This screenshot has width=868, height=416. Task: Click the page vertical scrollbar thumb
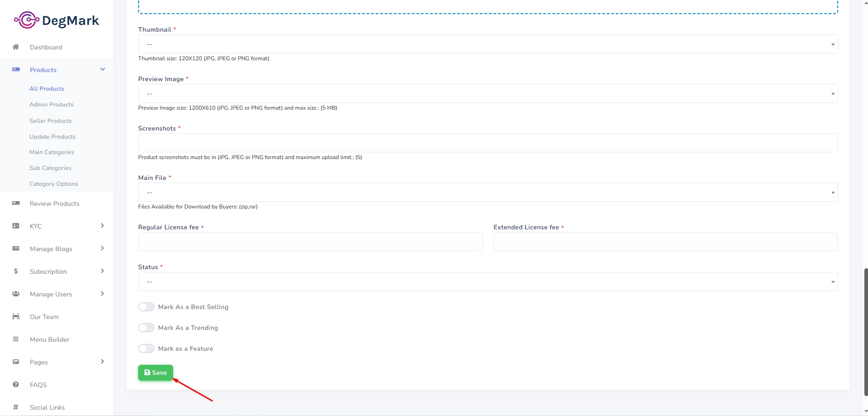click(866, 331)
